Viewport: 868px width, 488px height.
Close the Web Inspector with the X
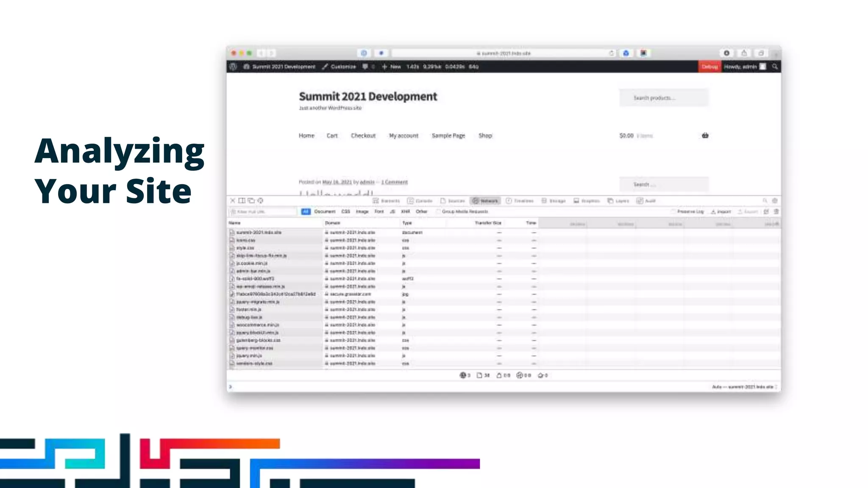(x=233, y=200)
